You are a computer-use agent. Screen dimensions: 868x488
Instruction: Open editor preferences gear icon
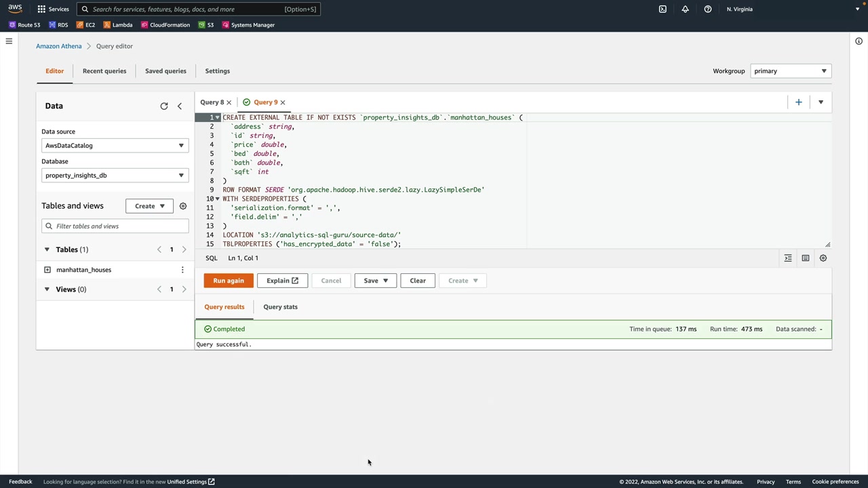coord(823,258)
